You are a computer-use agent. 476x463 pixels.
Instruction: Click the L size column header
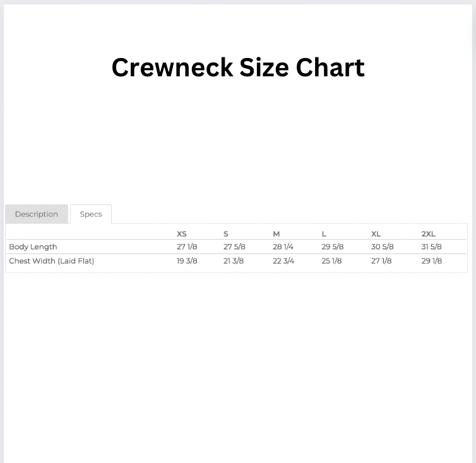tap(324, 234)
